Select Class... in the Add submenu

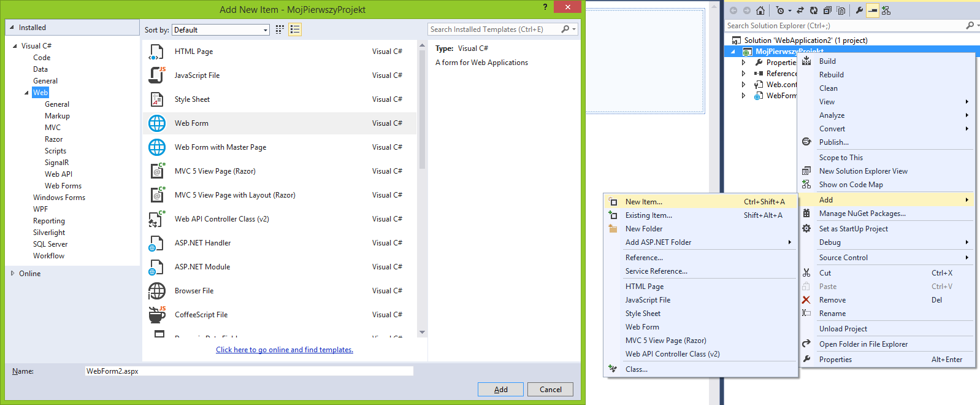[701, 369]
